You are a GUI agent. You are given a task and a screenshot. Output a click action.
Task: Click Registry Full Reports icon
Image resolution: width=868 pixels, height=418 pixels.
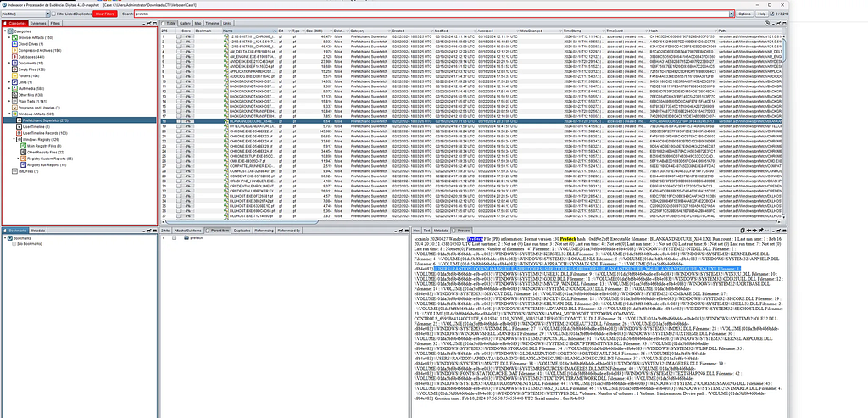[23, 165]
